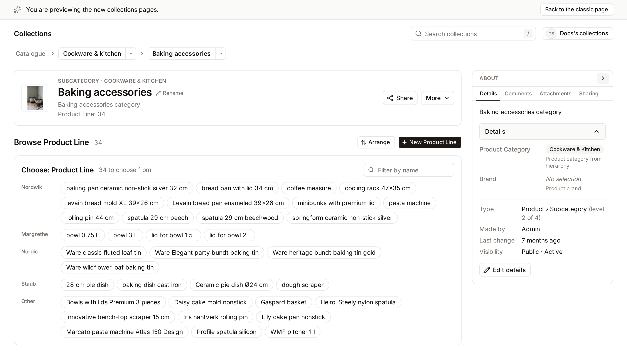Click the Edit details button

click(x=505, y=270)
